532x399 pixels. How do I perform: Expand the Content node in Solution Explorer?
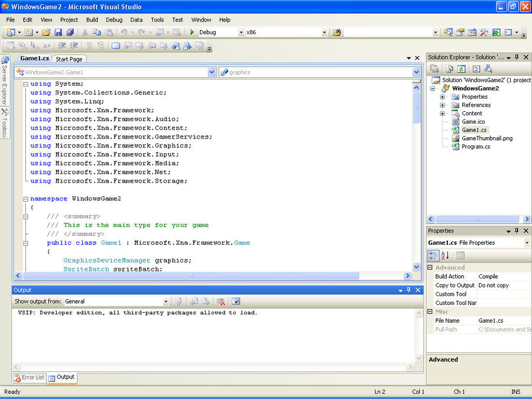click(x=442, y=113)
